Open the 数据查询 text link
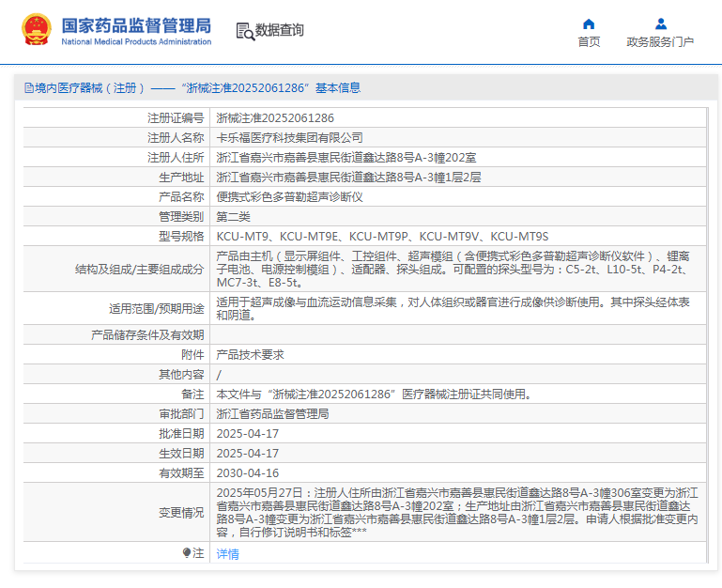Viewport: 722px width, 588px height. [x=280, y=30]
